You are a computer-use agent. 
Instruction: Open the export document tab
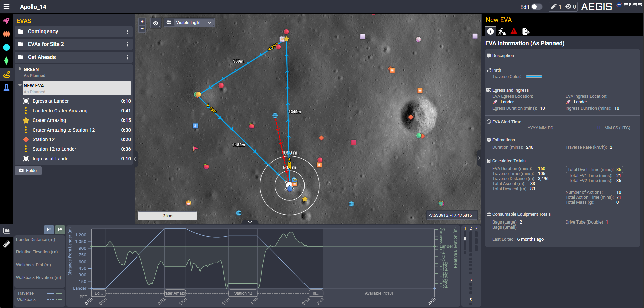pos(526,31)
